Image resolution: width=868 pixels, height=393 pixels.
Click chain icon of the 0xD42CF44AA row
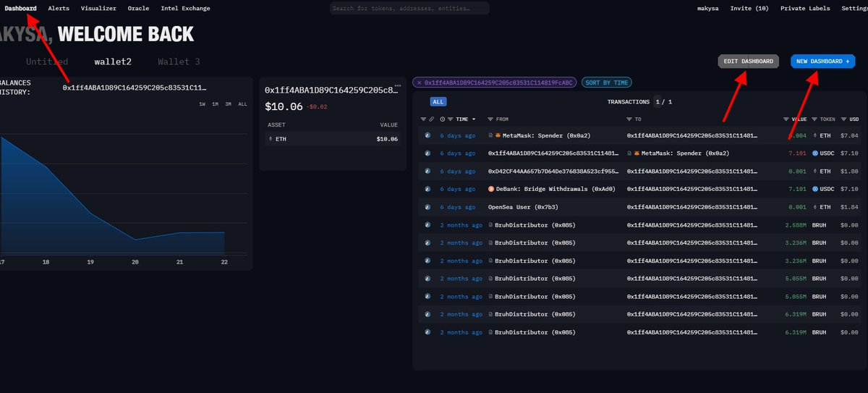click(x=427, y=172)
